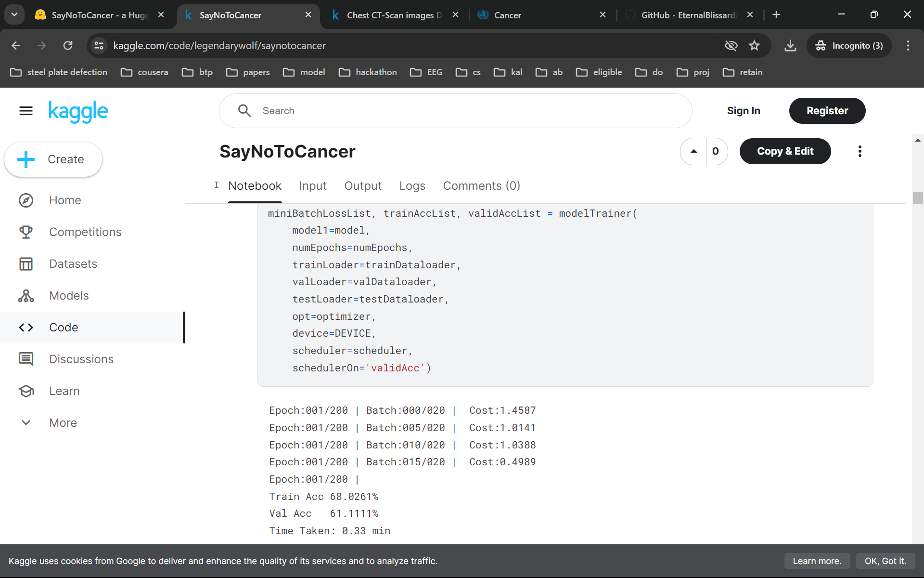
Task: Bookmark the page with star icon
Action: (x=755, y=45)
